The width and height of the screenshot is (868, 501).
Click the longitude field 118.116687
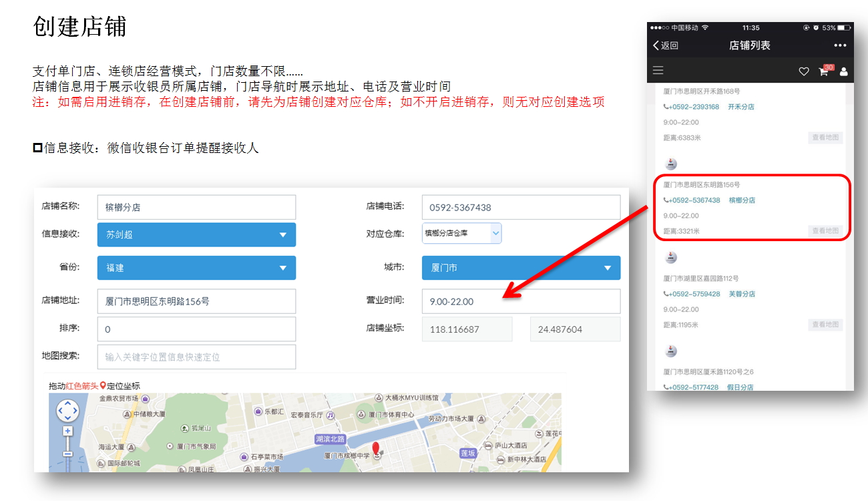(467, 329)
